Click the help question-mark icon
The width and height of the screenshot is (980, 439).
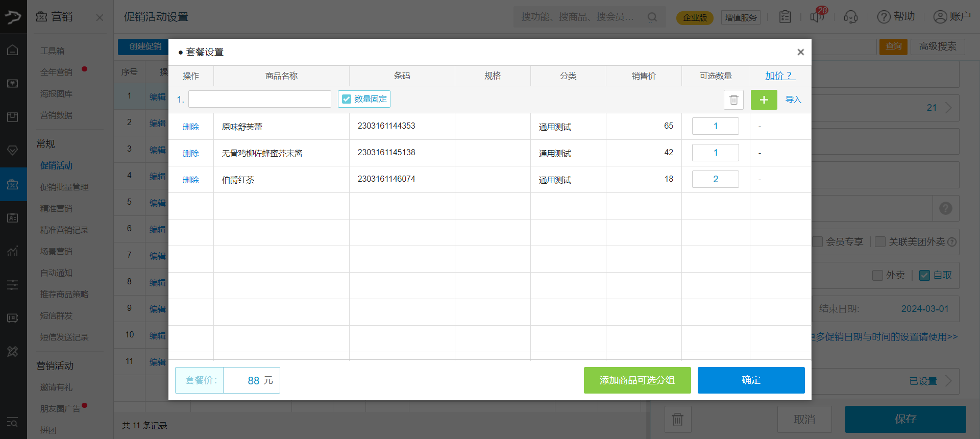(884, 17)
